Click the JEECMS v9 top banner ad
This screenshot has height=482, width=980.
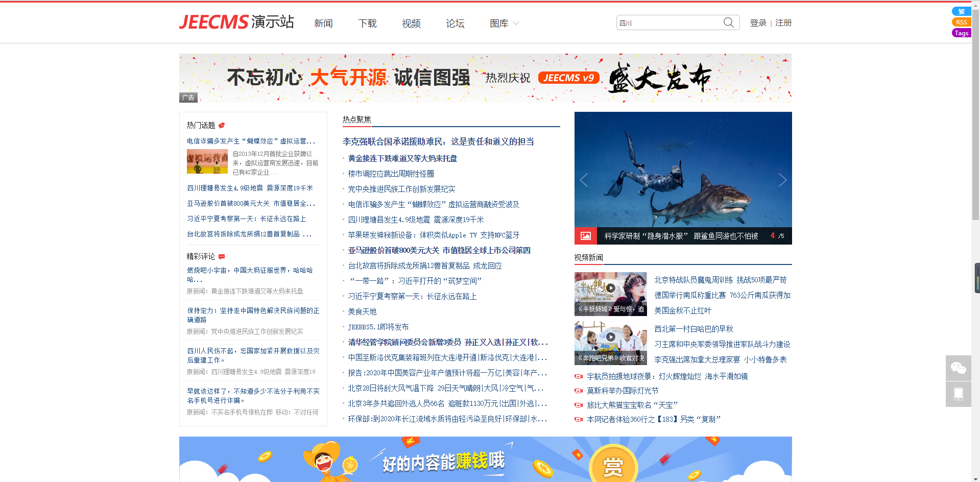click(485, 78)
